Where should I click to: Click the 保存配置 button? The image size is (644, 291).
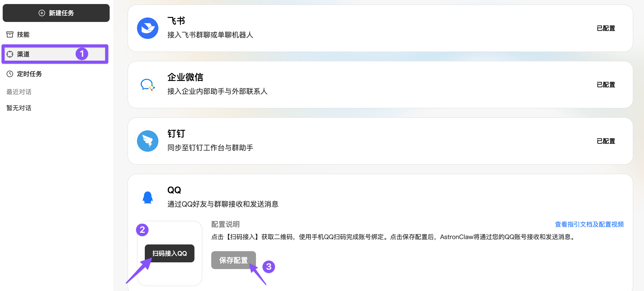(x=233, y=260)
